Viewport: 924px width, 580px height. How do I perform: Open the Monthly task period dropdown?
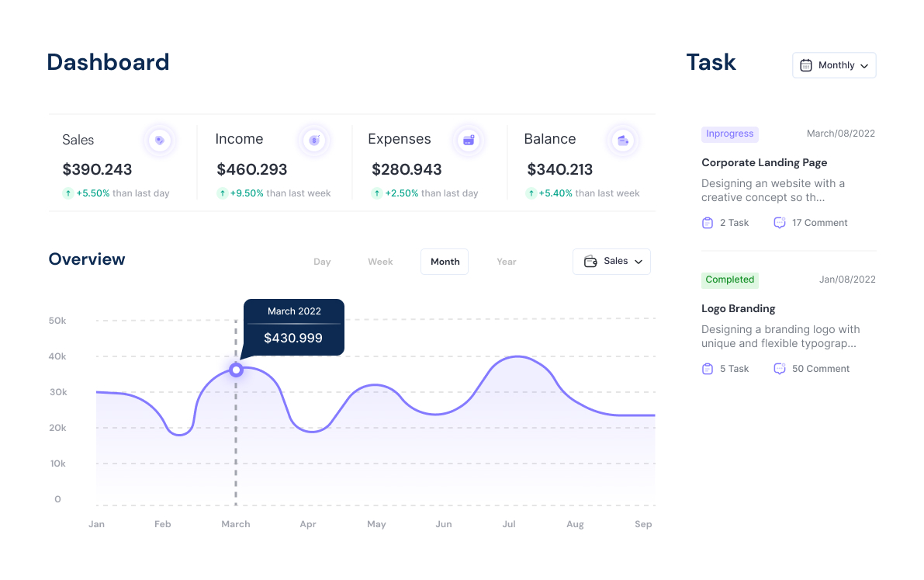coord(834,65)
